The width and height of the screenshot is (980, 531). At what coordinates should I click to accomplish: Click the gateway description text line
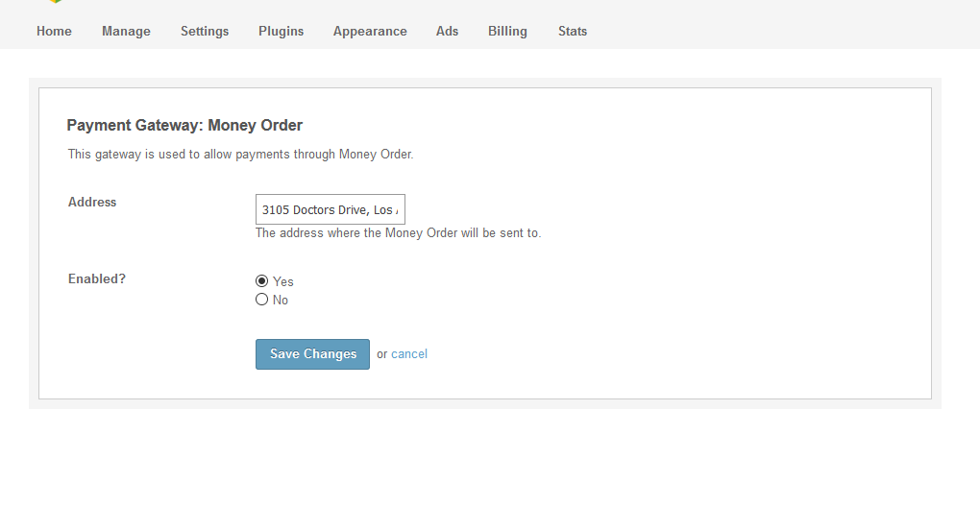pyautogui.click(x=240, y=154)
